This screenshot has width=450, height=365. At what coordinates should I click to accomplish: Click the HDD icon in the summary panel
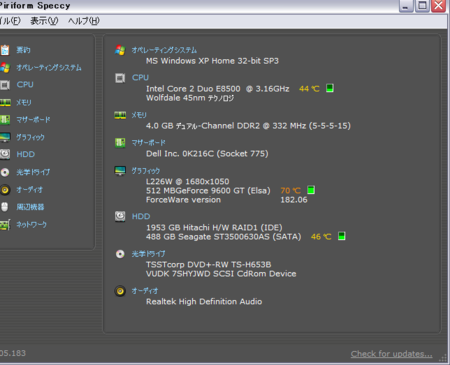tap(120, 216)
